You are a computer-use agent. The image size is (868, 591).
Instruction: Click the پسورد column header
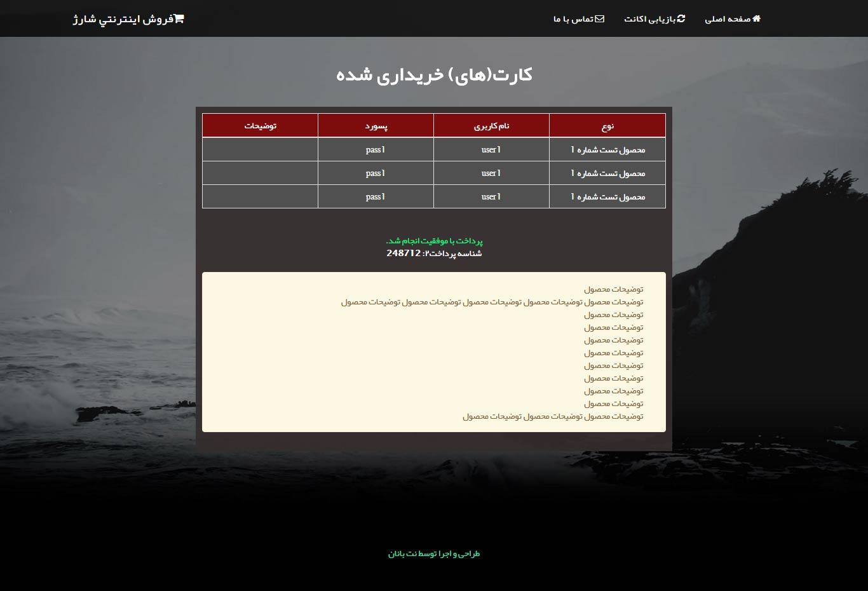[x=376, y=126]
